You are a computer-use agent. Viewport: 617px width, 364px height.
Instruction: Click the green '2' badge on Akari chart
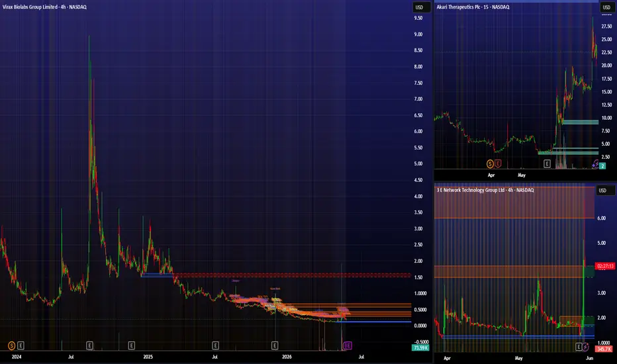602,166
